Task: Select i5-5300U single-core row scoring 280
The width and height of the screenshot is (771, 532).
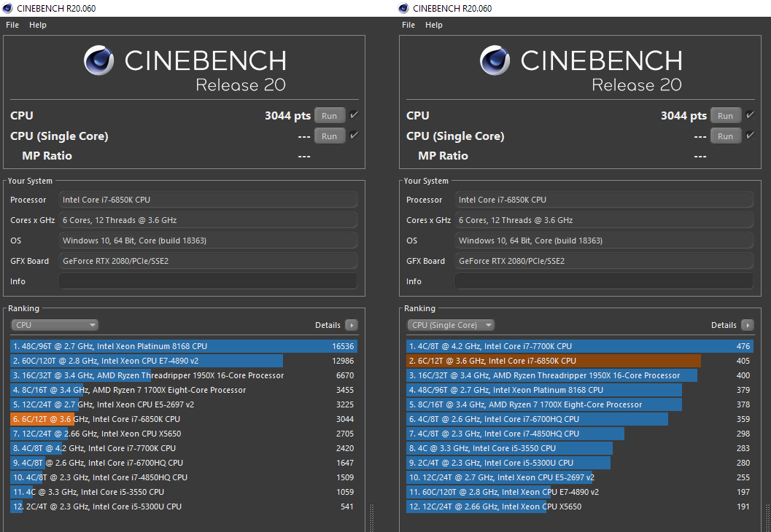Action: coord(580,463)
